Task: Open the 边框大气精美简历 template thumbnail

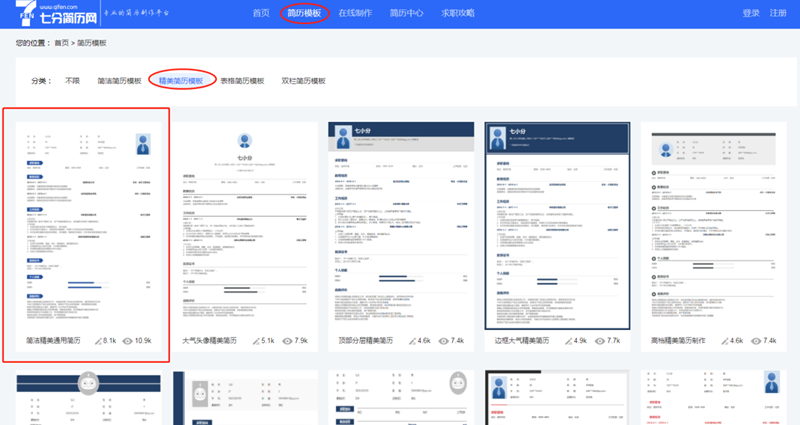Action: (557, 226)
